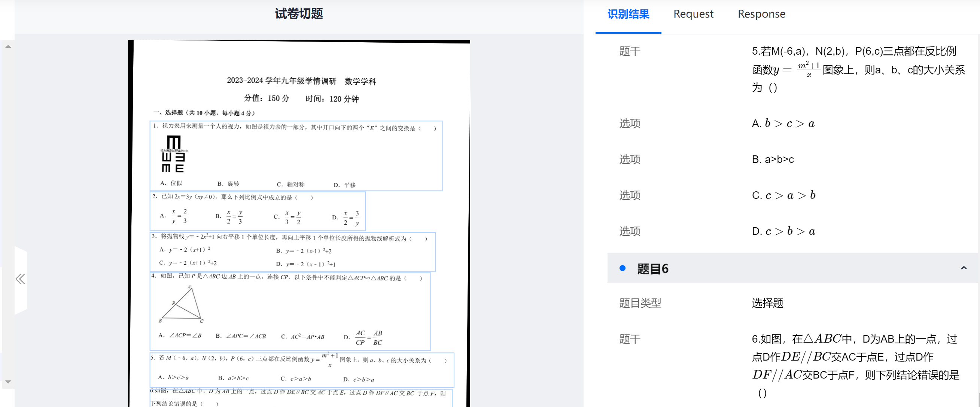Click the blue dot beside 题目6
The image size is (980, 407).
point(623,268)
